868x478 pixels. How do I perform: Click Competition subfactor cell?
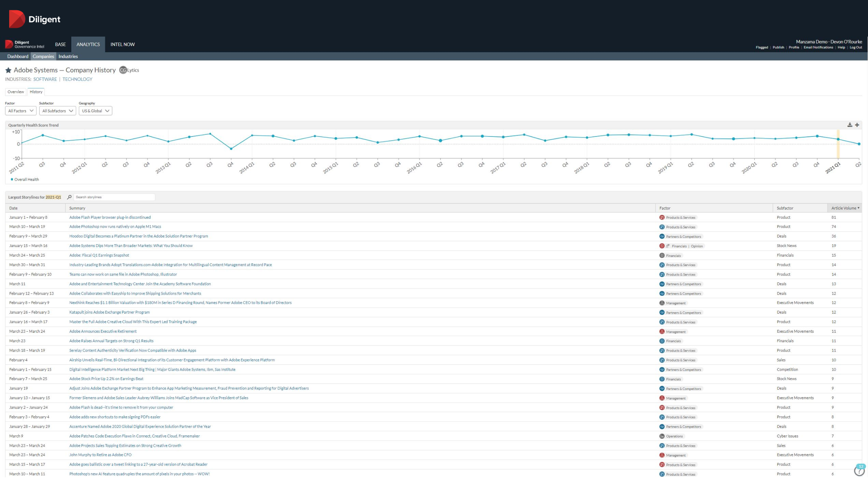pos(787,369)
